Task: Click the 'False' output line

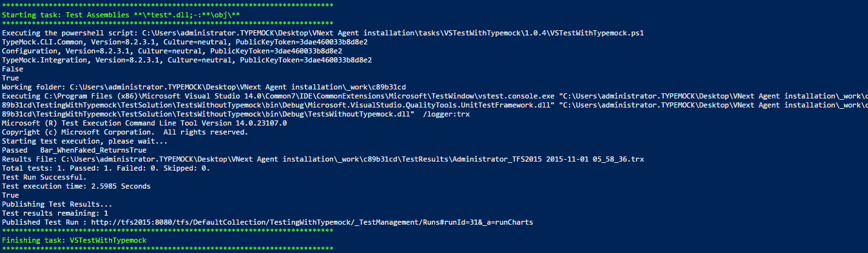Action: [x=13, y=68]
